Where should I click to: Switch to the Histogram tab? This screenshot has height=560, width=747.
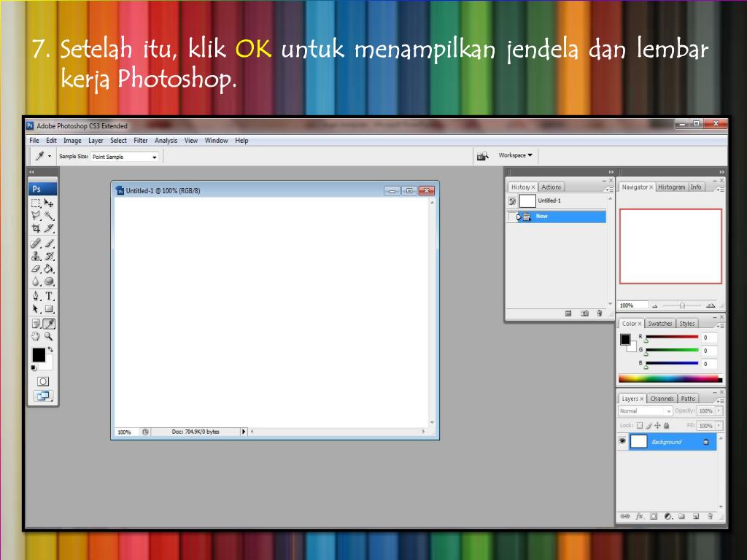pos(671,187)
